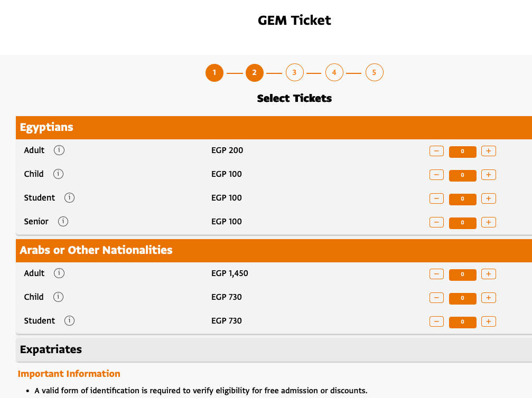Reduce Other Nationalities Student ticket count
This screenshot has height=398, width=532.
tap(436, 321)
